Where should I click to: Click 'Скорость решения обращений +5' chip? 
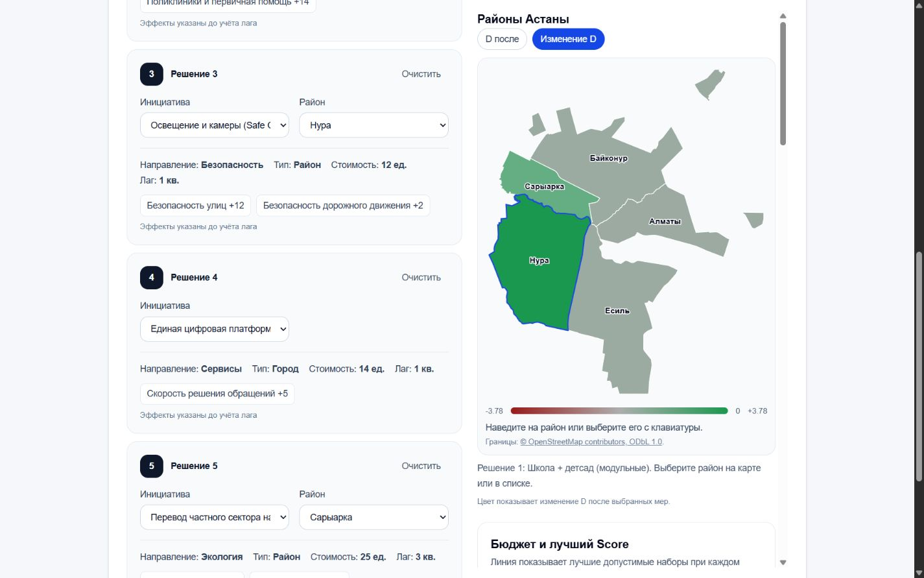[x=217, y=394]
